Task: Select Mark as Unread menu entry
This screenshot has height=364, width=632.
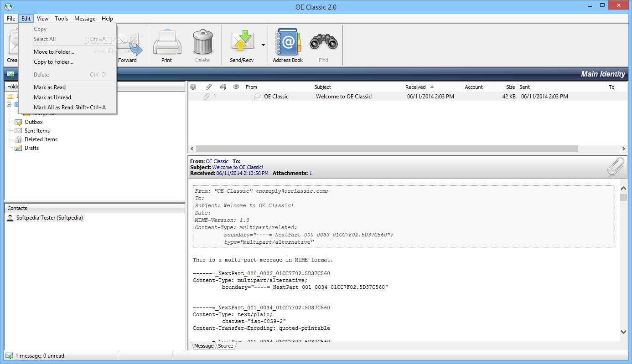Action: pyautogui.click(x=67, y=97)
